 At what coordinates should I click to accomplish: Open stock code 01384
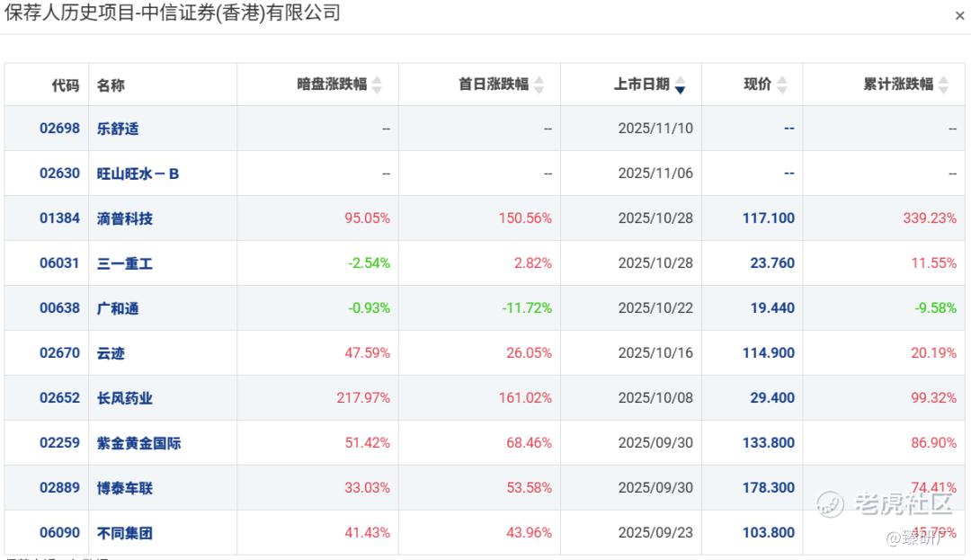59,218
